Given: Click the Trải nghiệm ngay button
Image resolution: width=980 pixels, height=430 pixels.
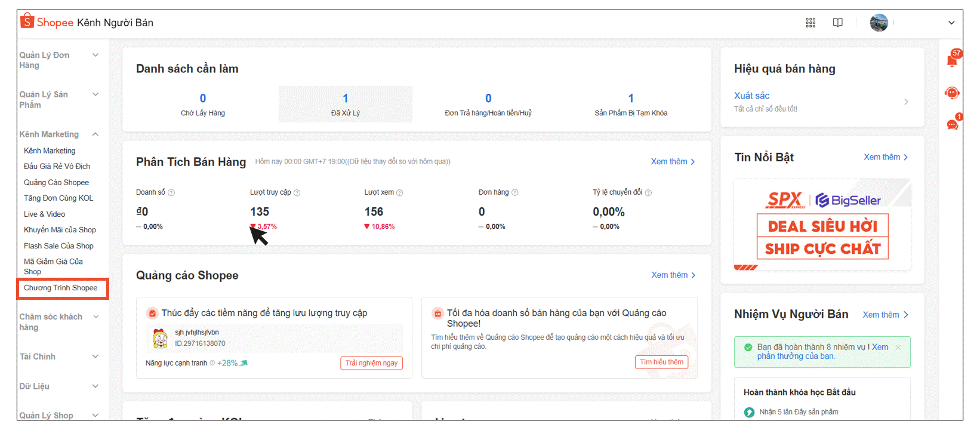Looking at the screenshot, I should pos(371,363).
